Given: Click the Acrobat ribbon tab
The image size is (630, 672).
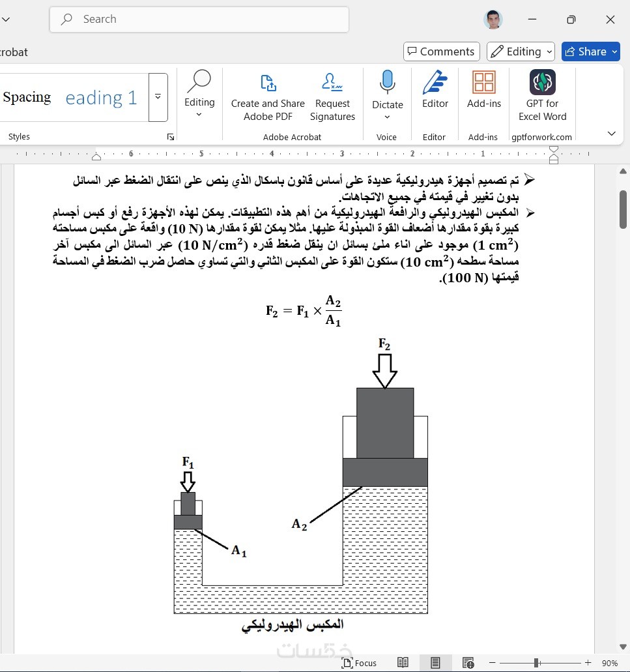Looking at the screenshot, I should pyautogui.click(x=14, y=52).
